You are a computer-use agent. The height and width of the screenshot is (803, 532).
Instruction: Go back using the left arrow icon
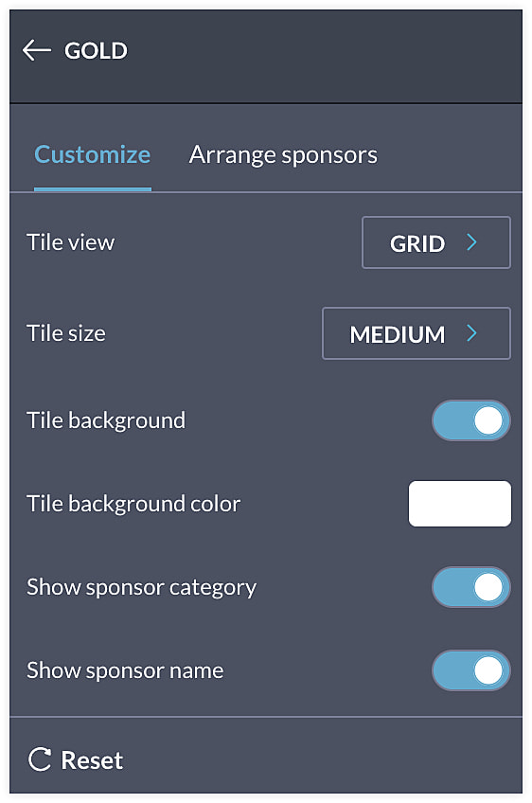pos(36,50)
